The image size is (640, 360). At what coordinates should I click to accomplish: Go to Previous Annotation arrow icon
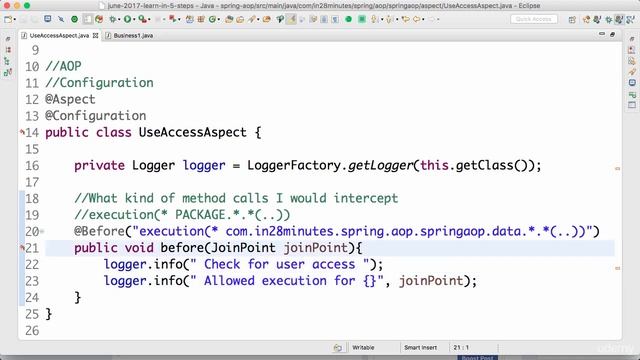click(x=389, y=19)
